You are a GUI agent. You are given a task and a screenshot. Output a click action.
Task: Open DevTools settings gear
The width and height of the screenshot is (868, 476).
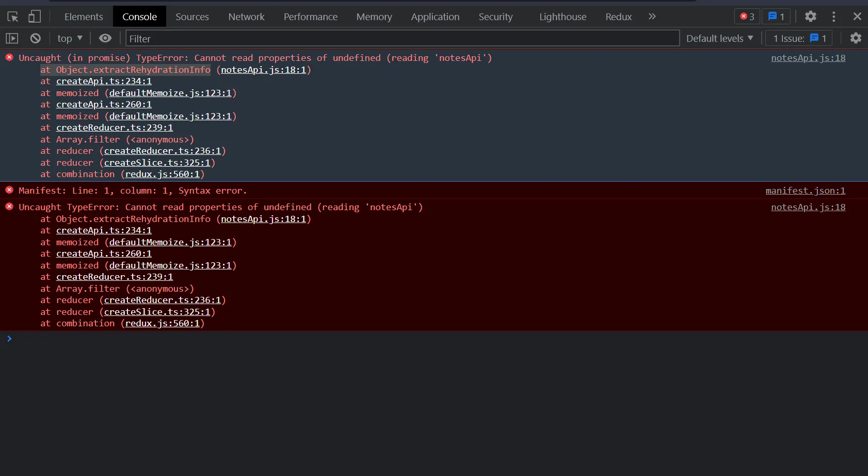[x=811, y=17]
